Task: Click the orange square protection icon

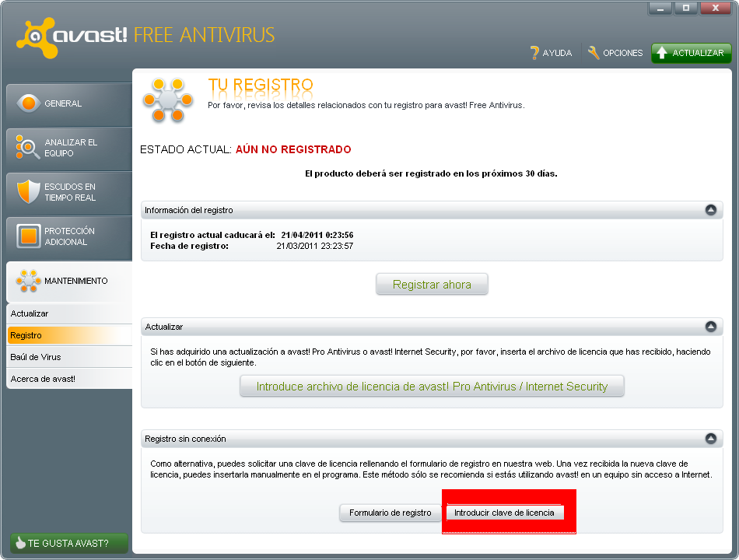Action: (28, 236)
